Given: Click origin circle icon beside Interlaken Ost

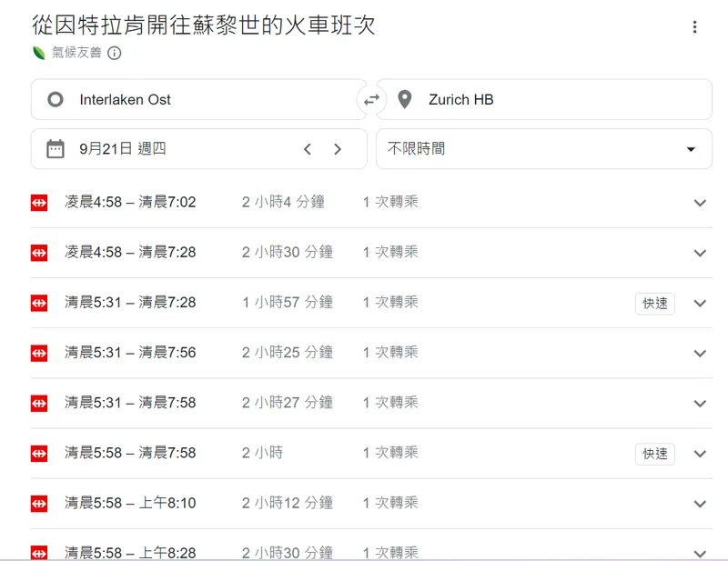Looking at the screenshot, I should pos(56,99).
